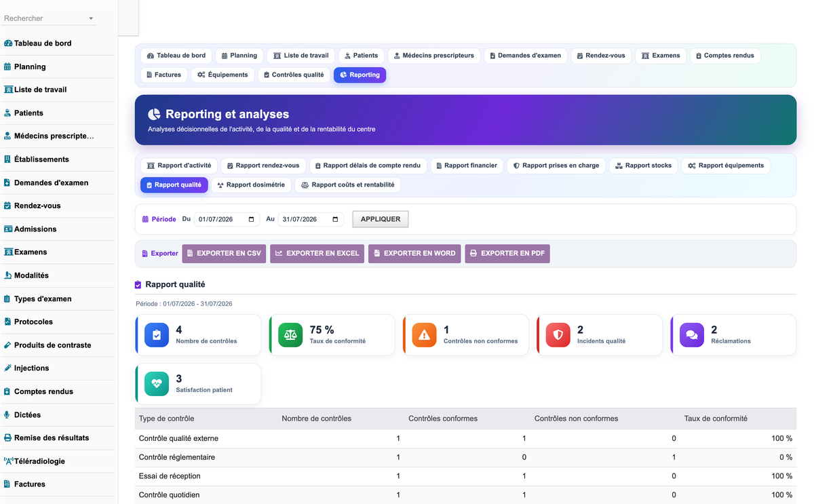The height and width of the screenshot is (504, 814).
Task: Click the Dictées microphone icon in sidebar
Action: 7,414
